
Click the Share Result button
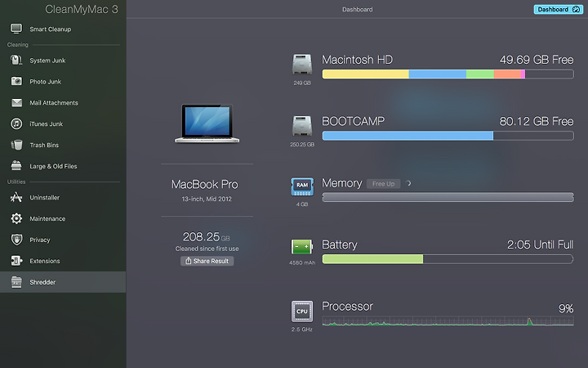[x=207, y=261]
